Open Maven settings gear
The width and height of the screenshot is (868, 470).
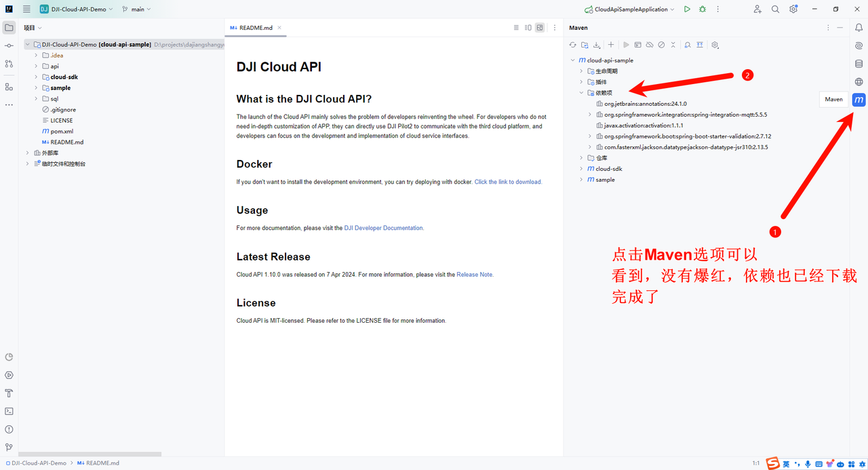[x=715, y=45]
